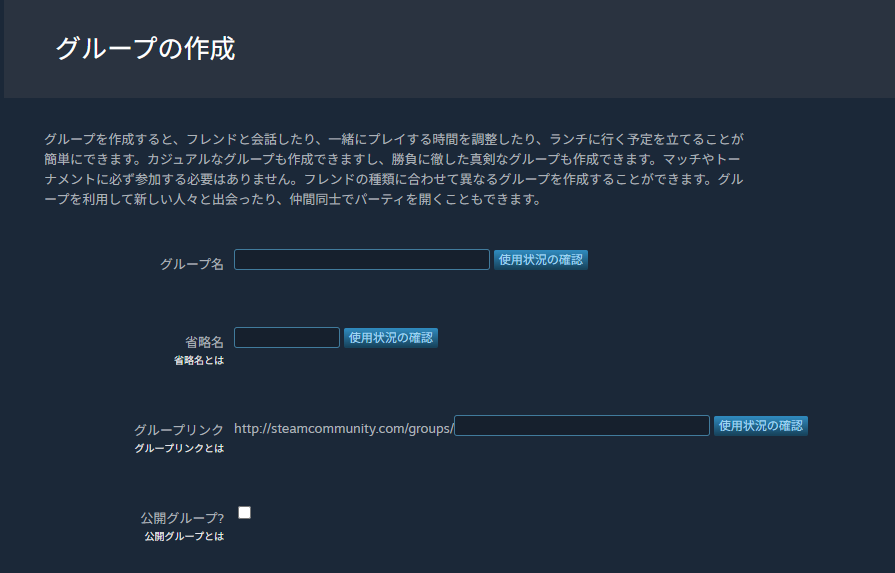Verify group link availability with 使用状況の確認

point(760,426)
